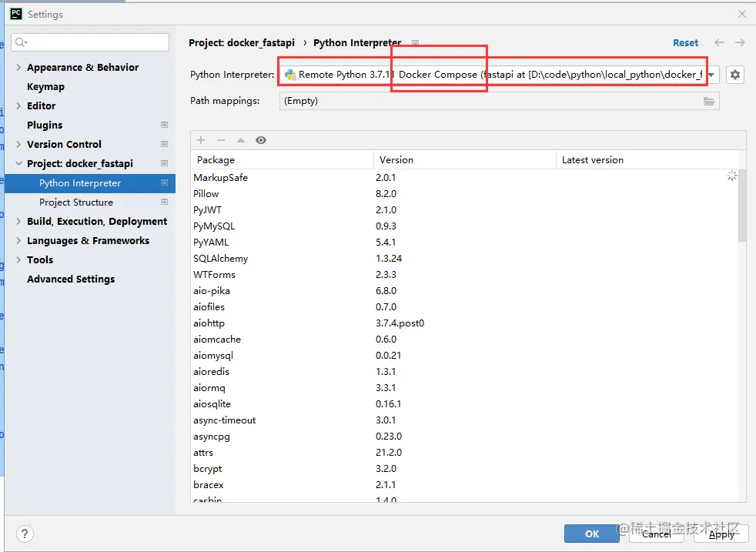This screenshot has height=552, width=756.
Task: Select the MarkupSafe package row
Action: (x=464, y=177)
